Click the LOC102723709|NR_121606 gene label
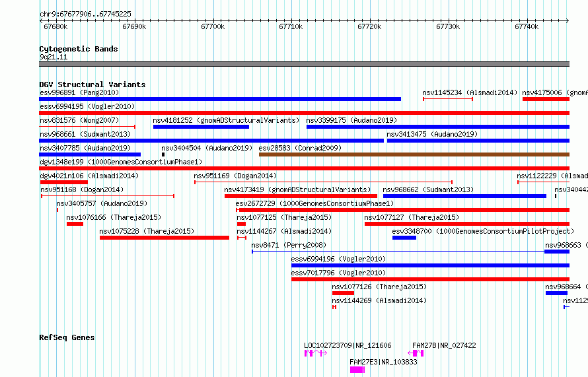The image size is (588, 377). pos(348,345)
